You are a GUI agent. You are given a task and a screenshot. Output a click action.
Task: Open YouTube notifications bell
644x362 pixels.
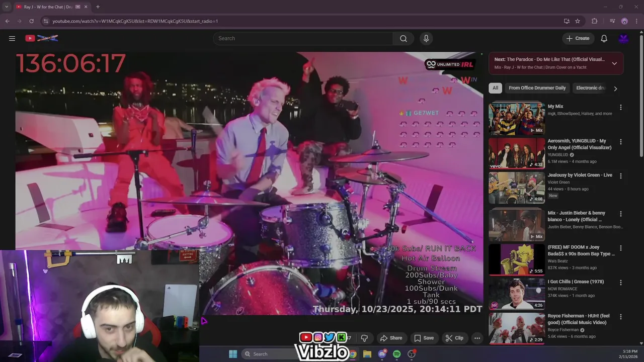tap(604, 38)
